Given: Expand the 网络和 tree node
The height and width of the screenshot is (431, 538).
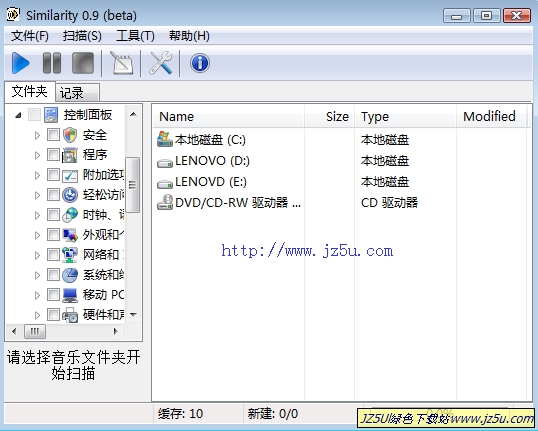Looking at the screenshot, I should pos(37,255).
